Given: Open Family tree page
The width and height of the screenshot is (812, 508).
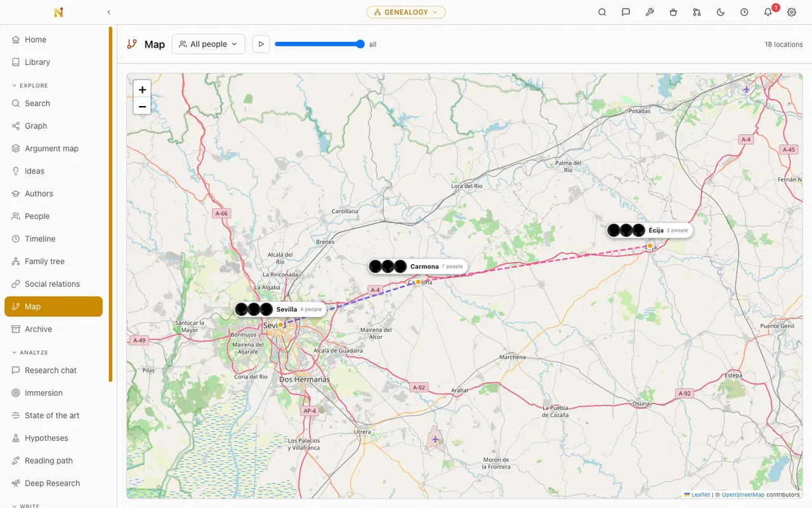Looking at the screenshot, I should coord(53,262).
